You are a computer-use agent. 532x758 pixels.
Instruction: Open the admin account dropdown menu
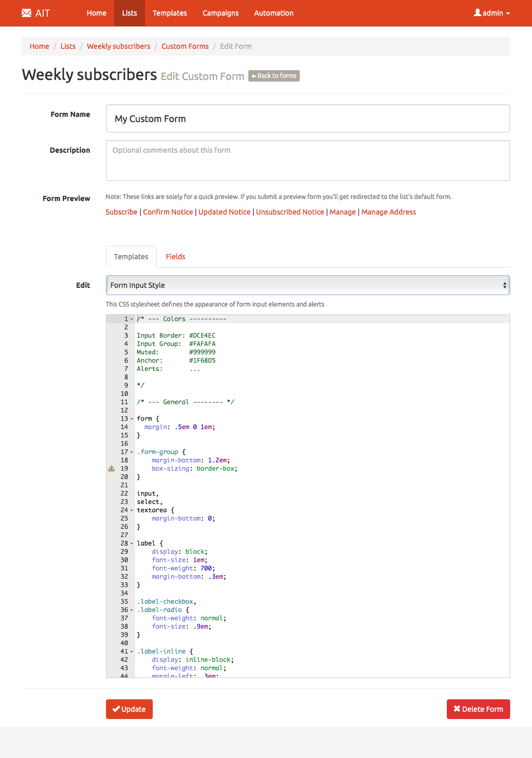click(x=491, y=13)
